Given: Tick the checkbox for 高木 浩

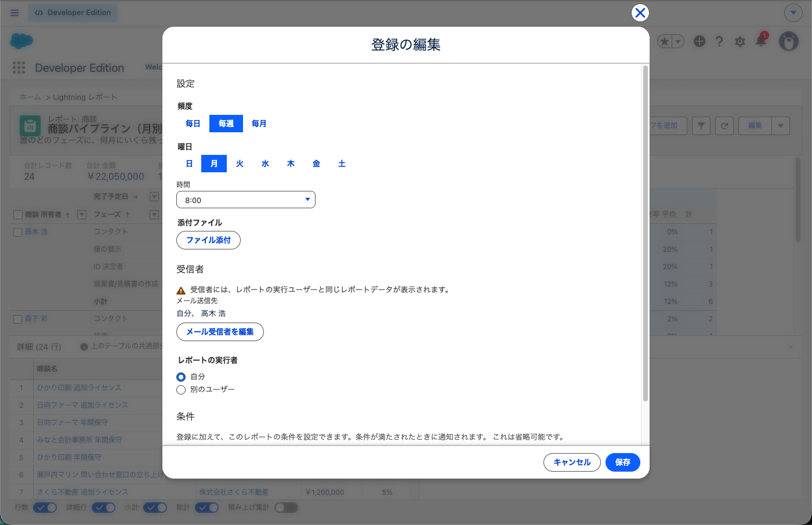Looking at the screenshot, I should click(x=18, y=232).
